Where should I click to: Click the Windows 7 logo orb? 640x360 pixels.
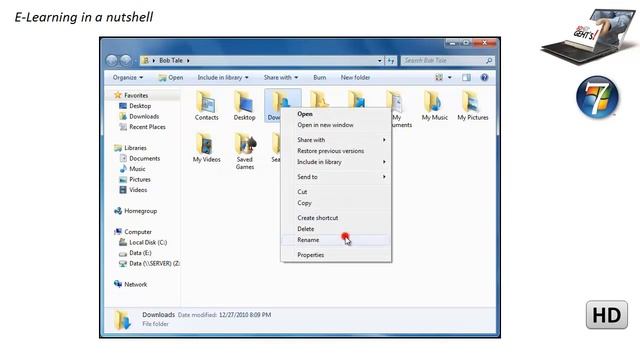598,98
